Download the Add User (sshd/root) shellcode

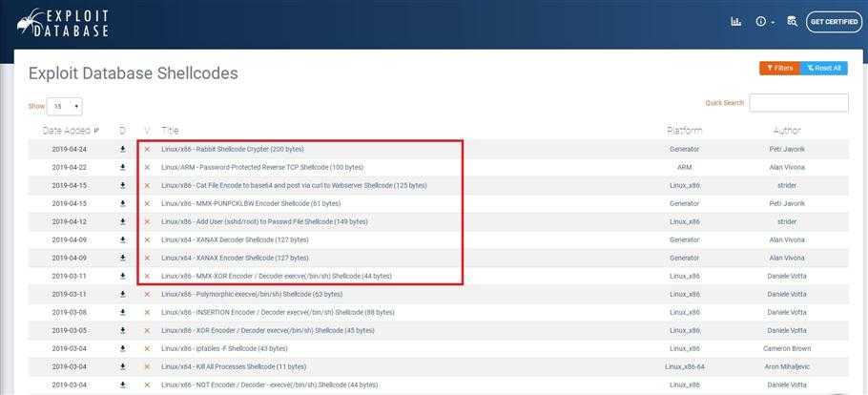[122, 221]
